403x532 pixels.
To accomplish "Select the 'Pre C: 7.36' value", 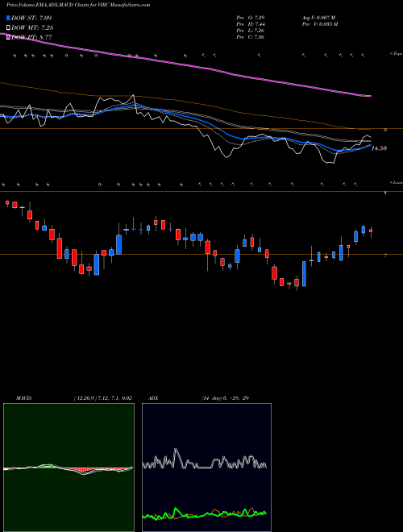I will tap(251, 36).
